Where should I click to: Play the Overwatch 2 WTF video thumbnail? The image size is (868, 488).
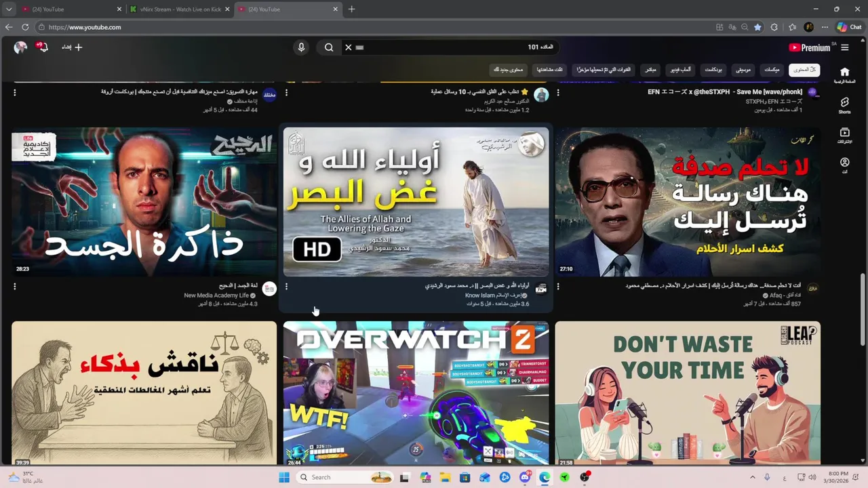[x=416, y=393]
